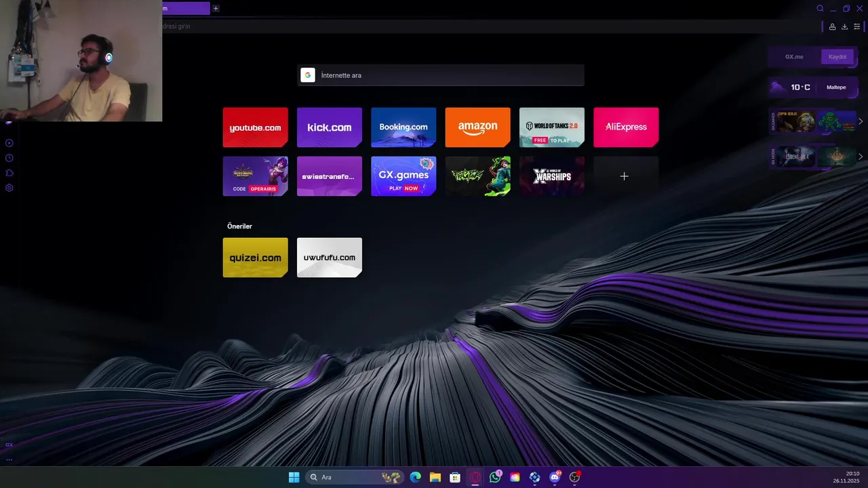Click the Öneriler heading text
868x488 pixels.
click(239, 226)
